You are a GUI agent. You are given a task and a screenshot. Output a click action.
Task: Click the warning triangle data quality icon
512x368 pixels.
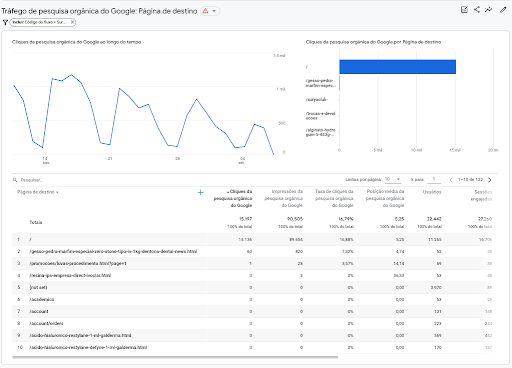click(206, 11)
